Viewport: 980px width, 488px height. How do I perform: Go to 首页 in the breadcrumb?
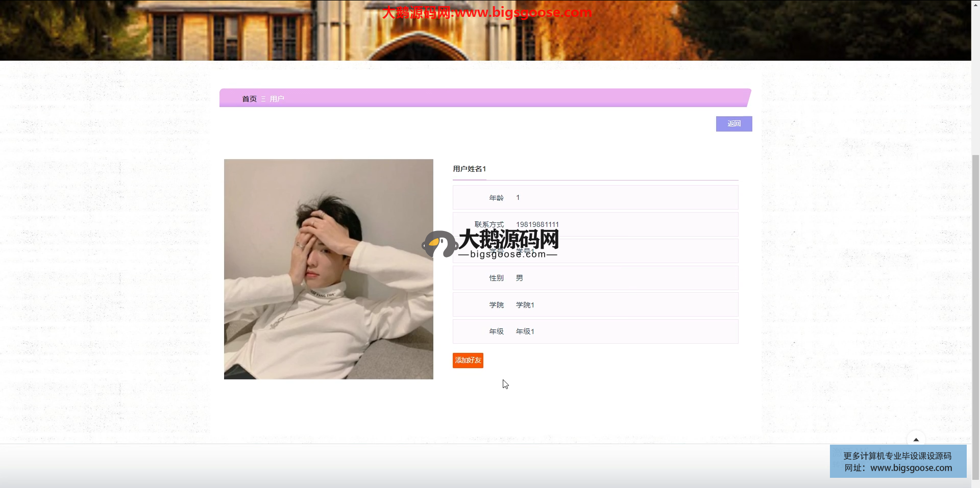[249, 99]
